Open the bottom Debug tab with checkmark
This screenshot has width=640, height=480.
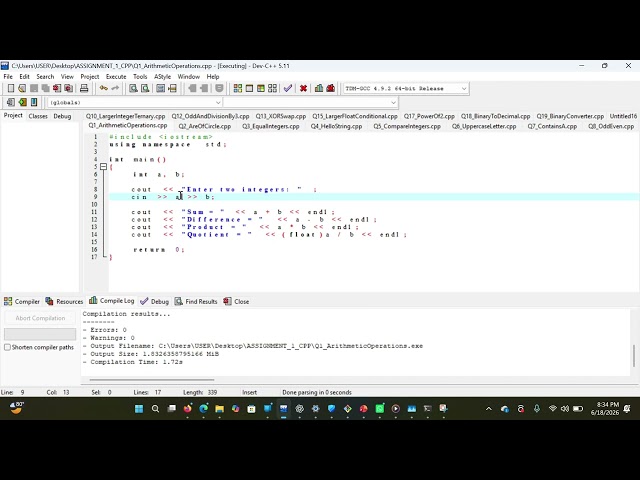click(154, 302)
